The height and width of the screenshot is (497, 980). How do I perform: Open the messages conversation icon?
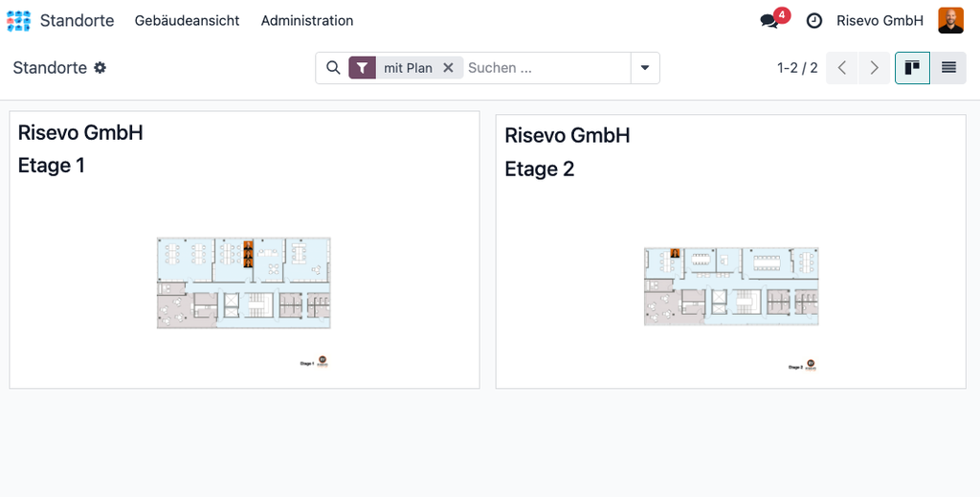tap(768, 21)
